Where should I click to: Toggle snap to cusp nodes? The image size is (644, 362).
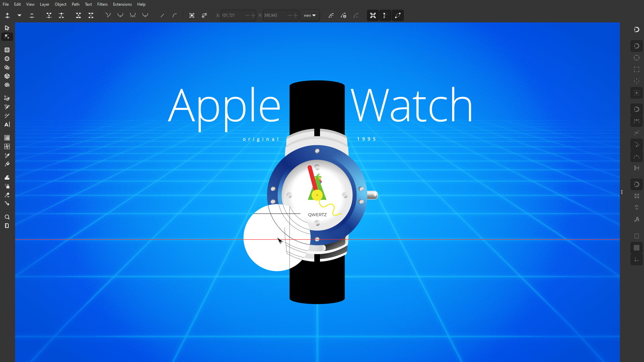tap(637, 144)
